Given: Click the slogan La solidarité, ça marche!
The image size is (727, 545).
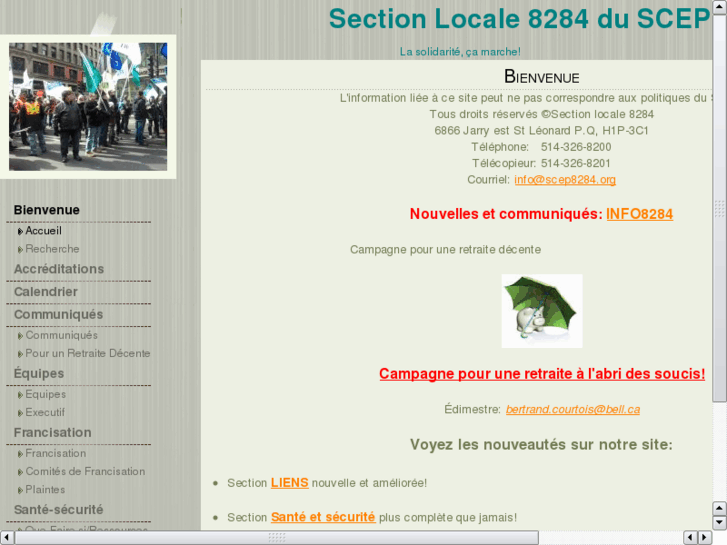Looking at the screenshot, I should coord(460,51).
